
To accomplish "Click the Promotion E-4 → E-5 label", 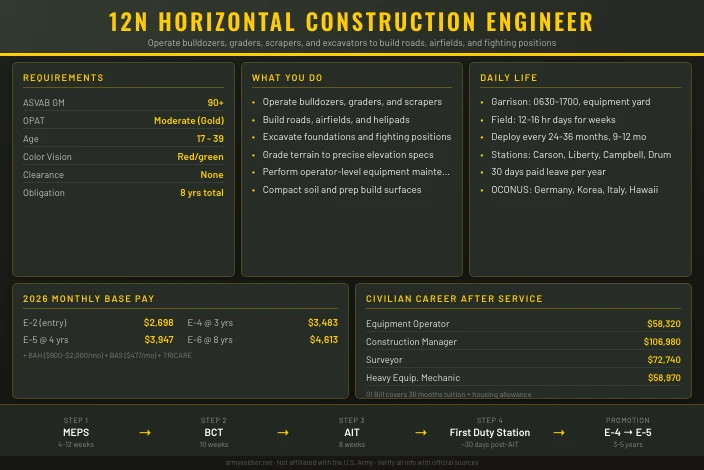I will 628,433.
